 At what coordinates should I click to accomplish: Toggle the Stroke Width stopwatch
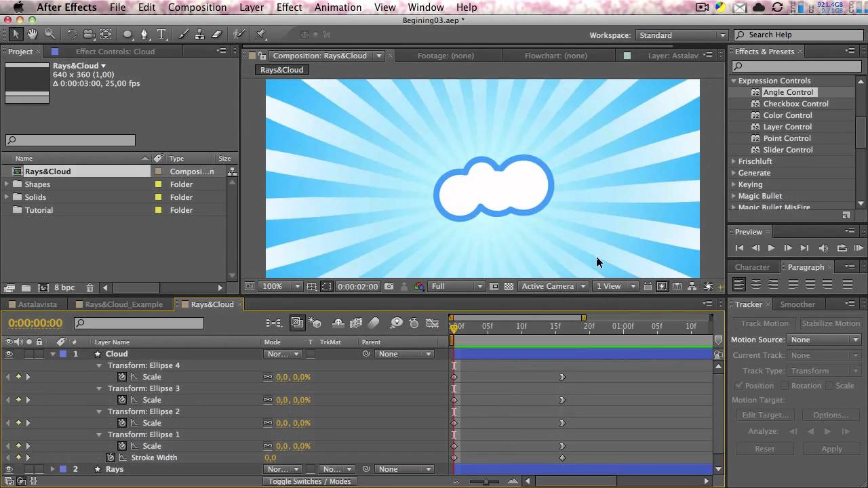[111, 457]
